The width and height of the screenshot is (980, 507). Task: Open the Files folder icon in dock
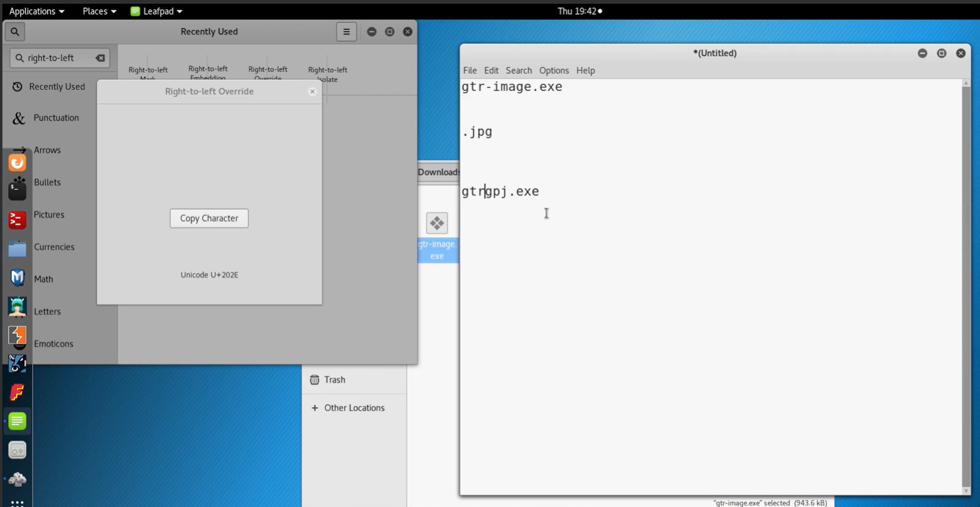(17, 249)
